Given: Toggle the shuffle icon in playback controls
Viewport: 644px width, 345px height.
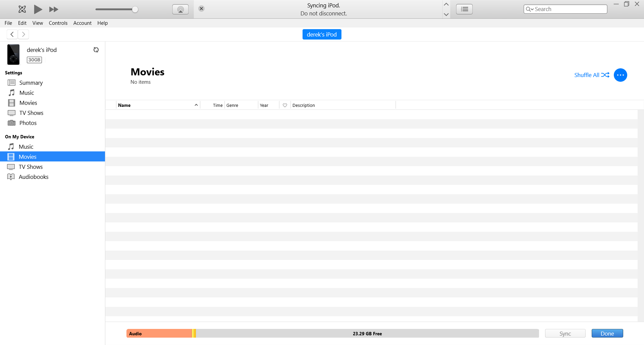Looking at the screenshot, I should (x=22, y=9).
